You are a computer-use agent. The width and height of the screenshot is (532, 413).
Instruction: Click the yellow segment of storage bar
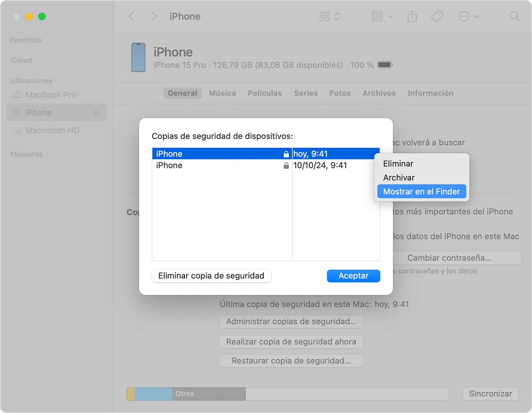point(131,394)
